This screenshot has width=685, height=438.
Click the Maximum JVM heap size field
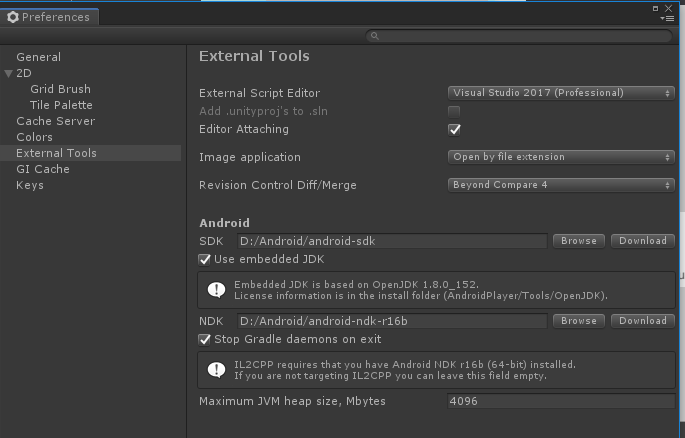[560, 401]
